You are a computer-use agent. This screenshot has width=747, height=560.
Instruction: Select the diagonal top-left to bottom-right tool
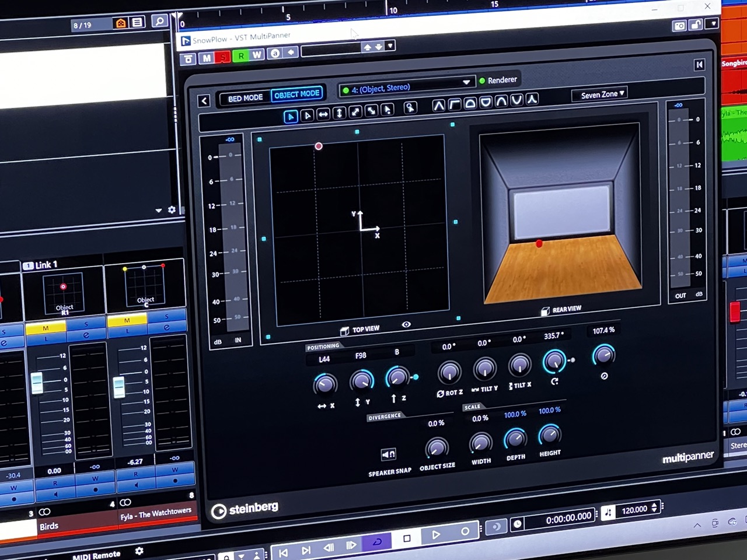[371, 111]
